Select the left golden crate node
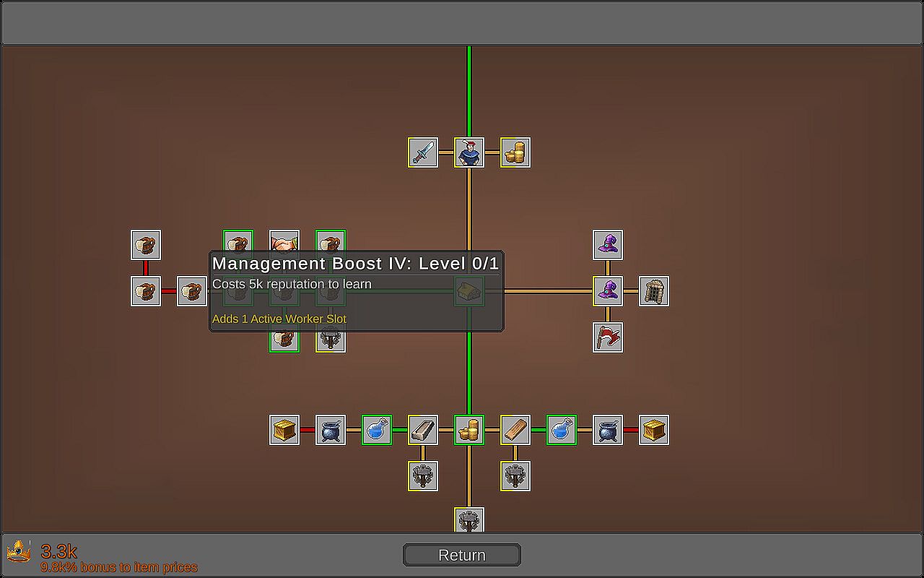Screen dimensions: 924x578 284,430
